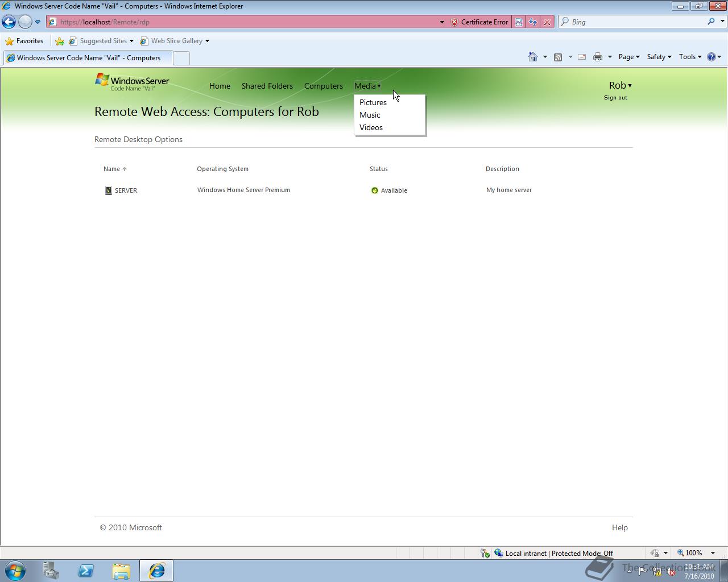
Task: Click the 100% zoom level button
Action: [x=690, y=553]
